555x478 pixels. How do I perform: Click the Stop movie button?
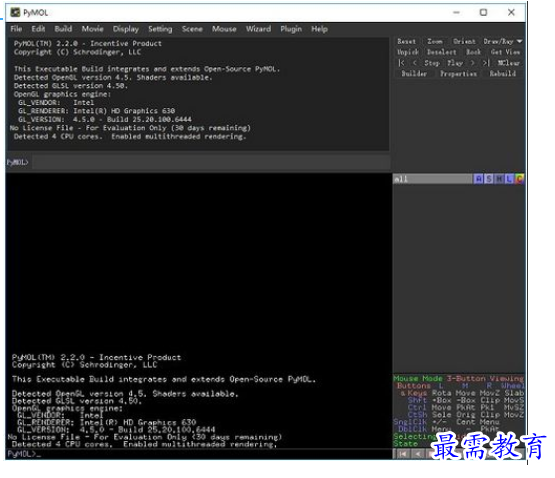[x=432, y=63]
